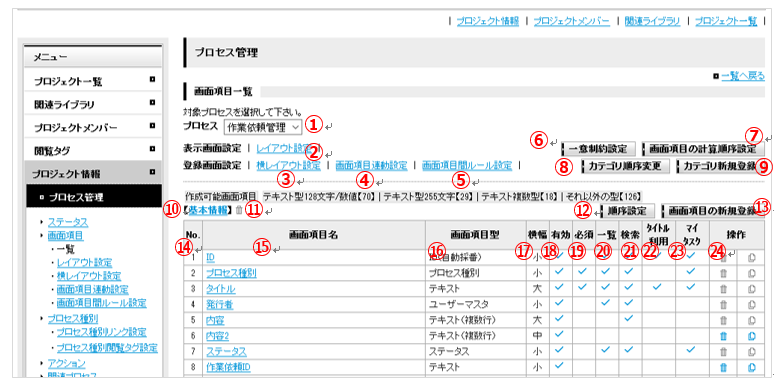774x389 pixels.
Task: Click copy icon in the 内容 row
Action: pyautogui.click(x=752, y=320)
